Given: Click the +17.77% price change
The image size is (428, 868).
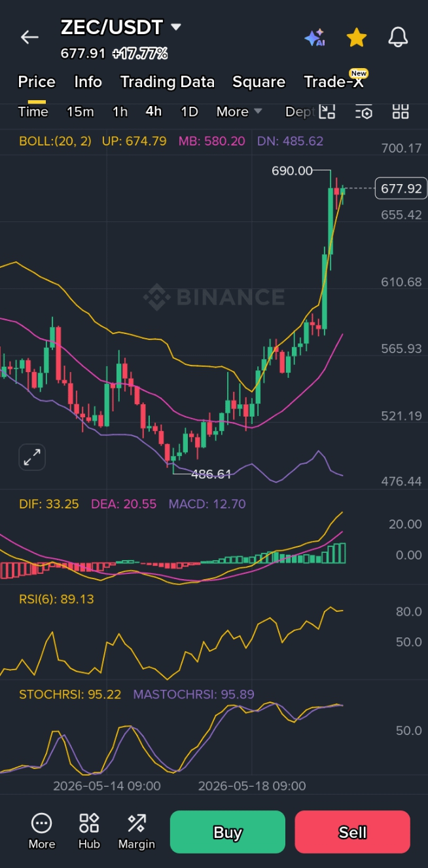Looking at the screenshot, I should tap(140, 54).
